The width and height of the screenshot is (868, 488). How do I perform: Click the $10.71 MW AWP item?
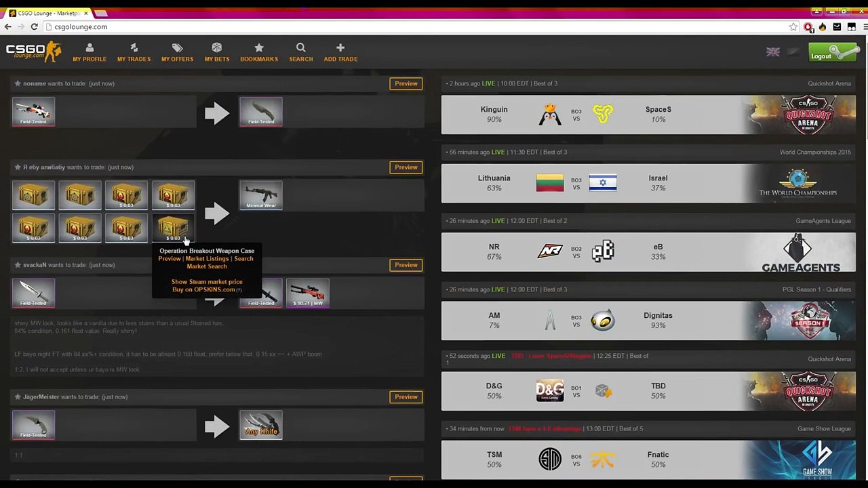[x=308, y=293]
